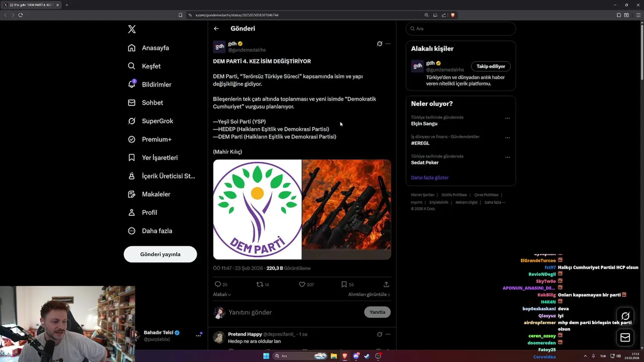Open Sohbet messages
The width and height of the screenshot is (644, 362).
tap(145, 103)
